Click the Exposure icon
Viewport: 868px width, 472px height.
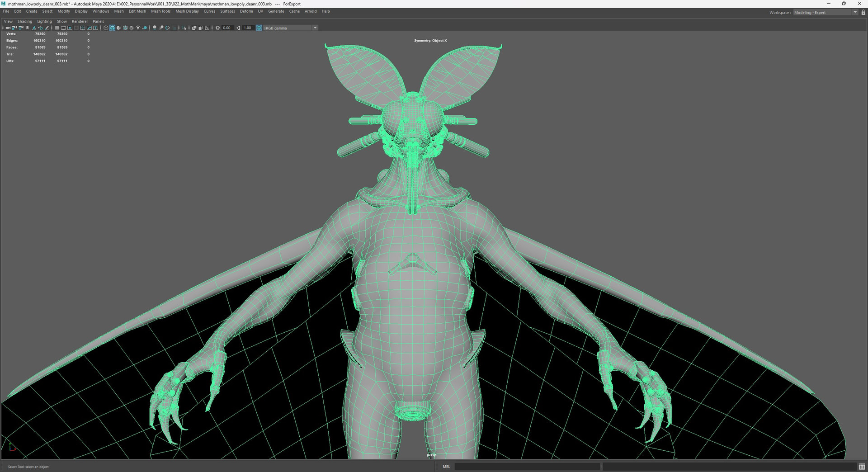tap(217, 28)
